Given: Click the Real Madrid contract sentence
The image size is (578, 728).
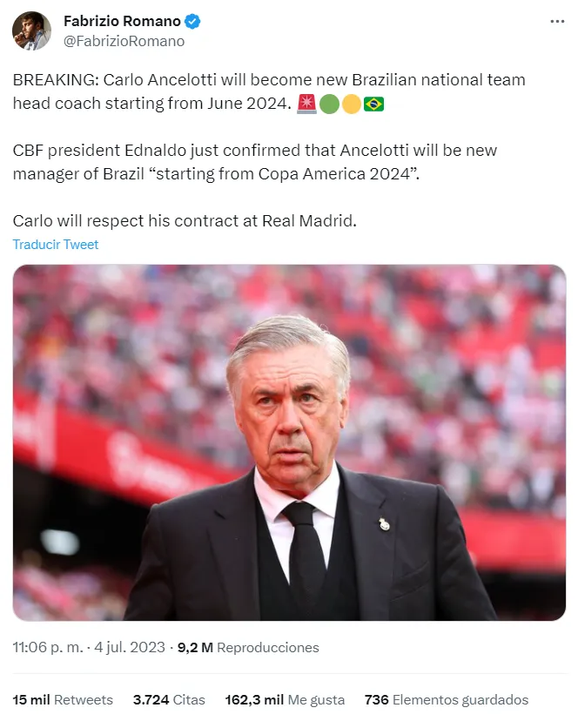Looking at the screenshot, I should click(x=185, y=221).
